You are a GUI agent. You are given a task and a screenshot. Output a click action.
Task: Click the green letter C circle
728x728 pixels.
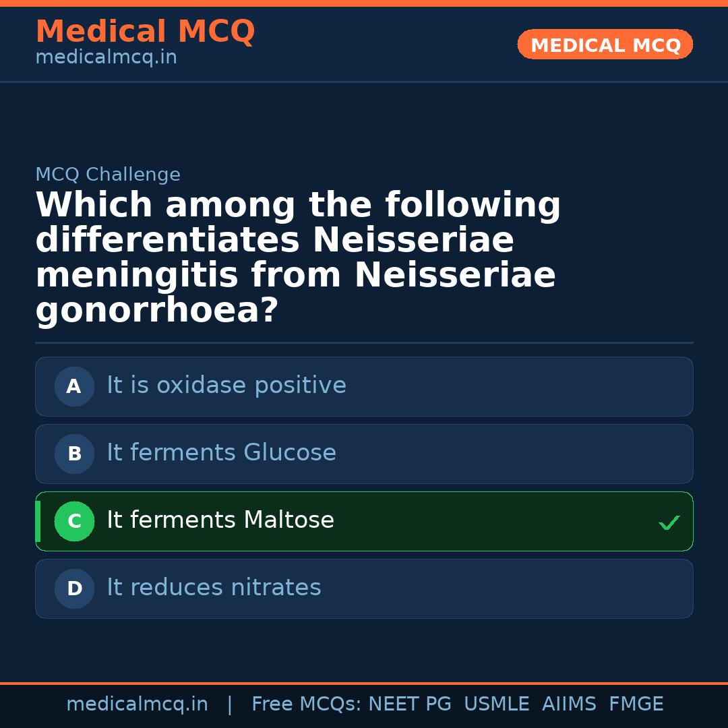pos(74,521)
